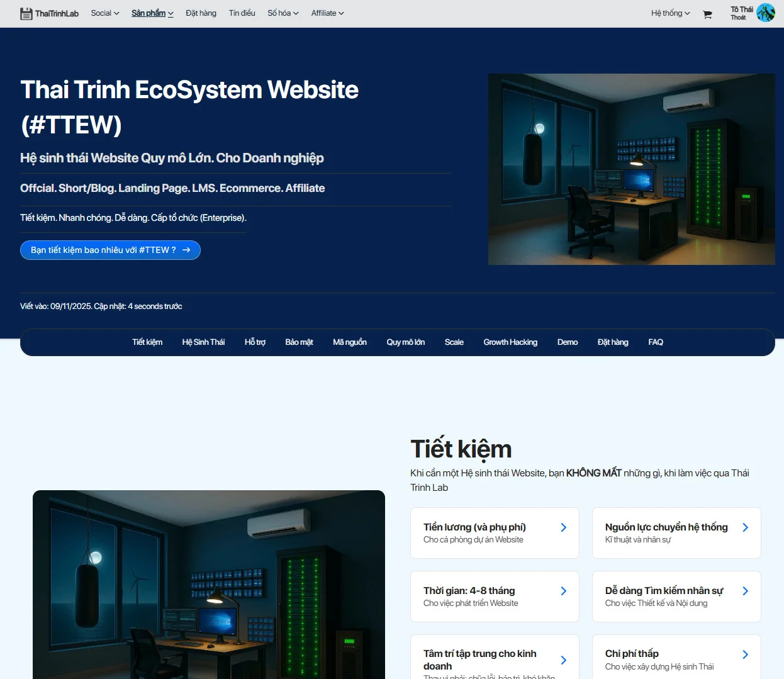Click the user avatar picture

tap(766, 13)
